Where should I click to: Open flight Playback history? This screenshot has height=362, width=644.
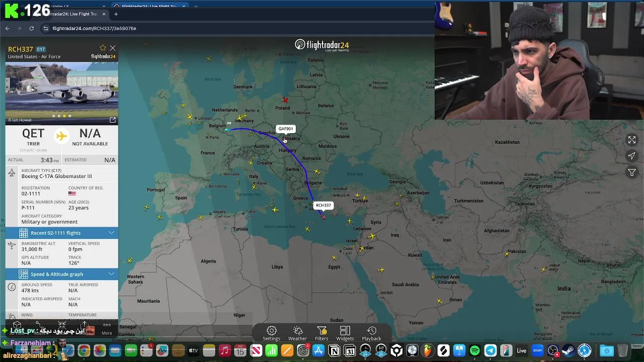click(371, 333)
